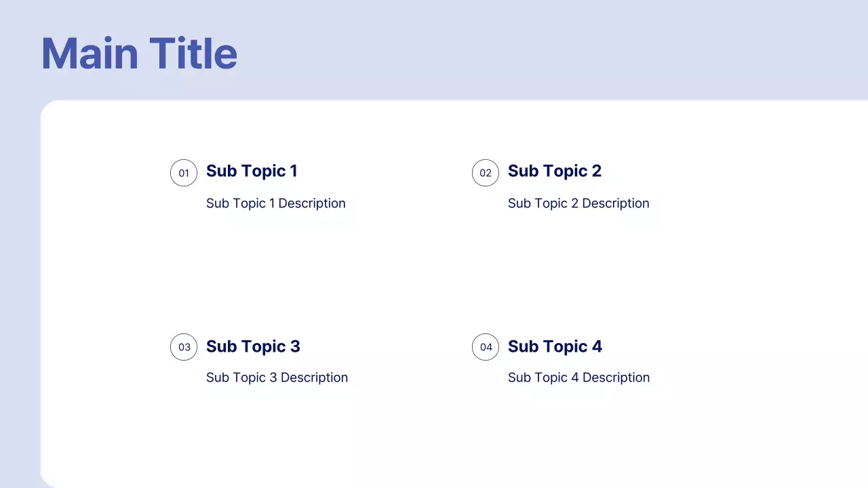The image size is (868, 488).
Task: Click the word 'Title' in the heading
Action: [x=193, y=54]
